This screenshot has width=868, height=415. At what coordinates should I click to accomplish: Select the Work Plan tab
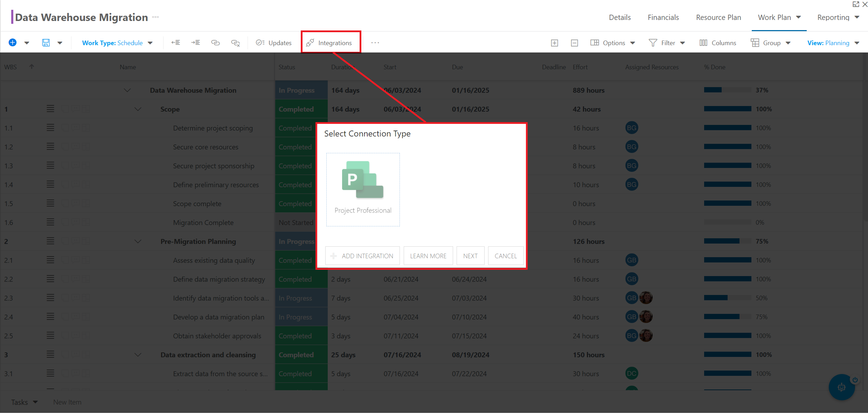[775, 17]
